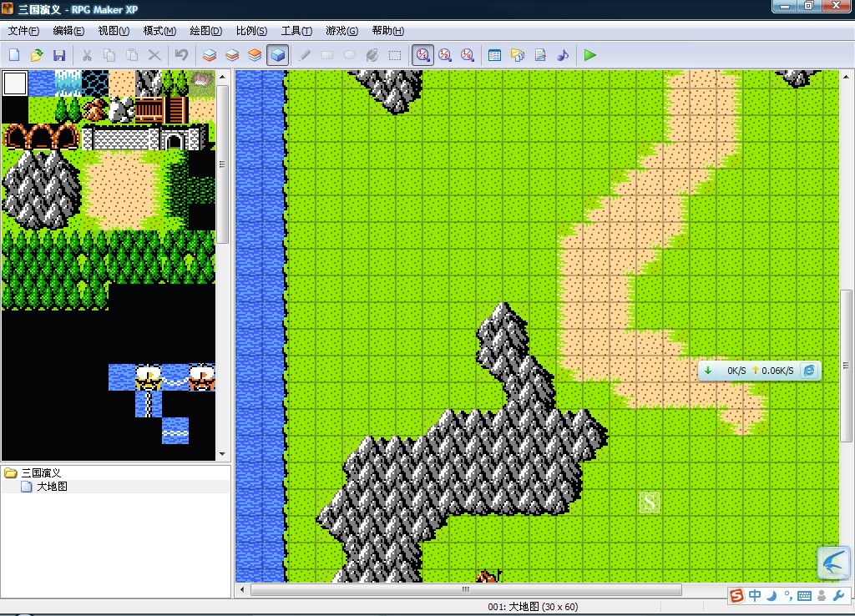Select the Pencil drawing tool
The height and width of the screenshot is (616, 855).
point(305,55)
